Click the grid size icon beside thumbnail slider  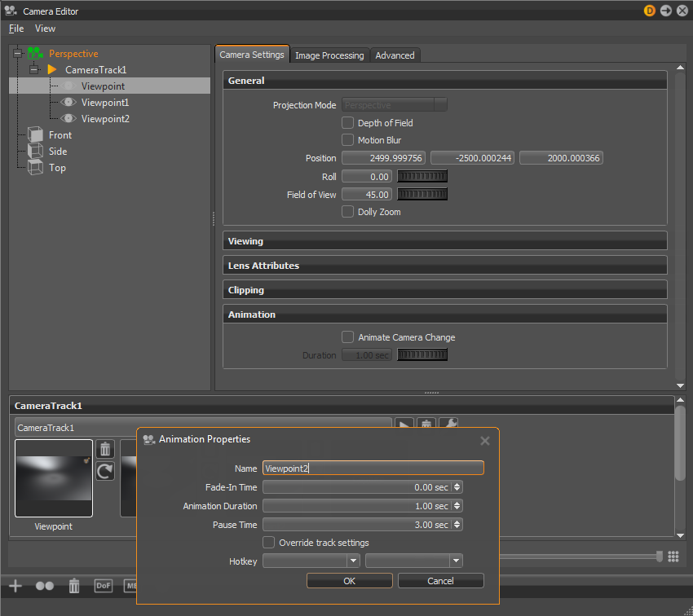click(x=673, y=557)
